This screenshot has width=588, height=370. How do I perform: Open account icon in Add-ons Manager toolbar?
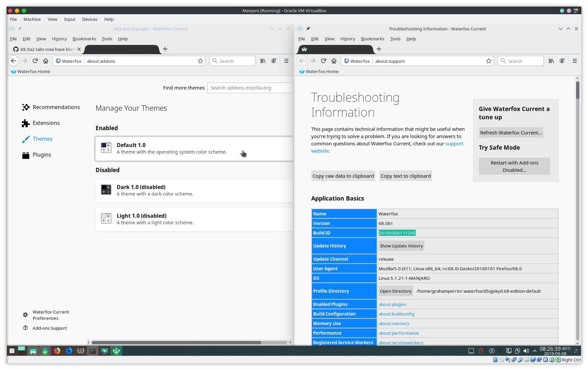pyautogui.click(x=273, y=61)
